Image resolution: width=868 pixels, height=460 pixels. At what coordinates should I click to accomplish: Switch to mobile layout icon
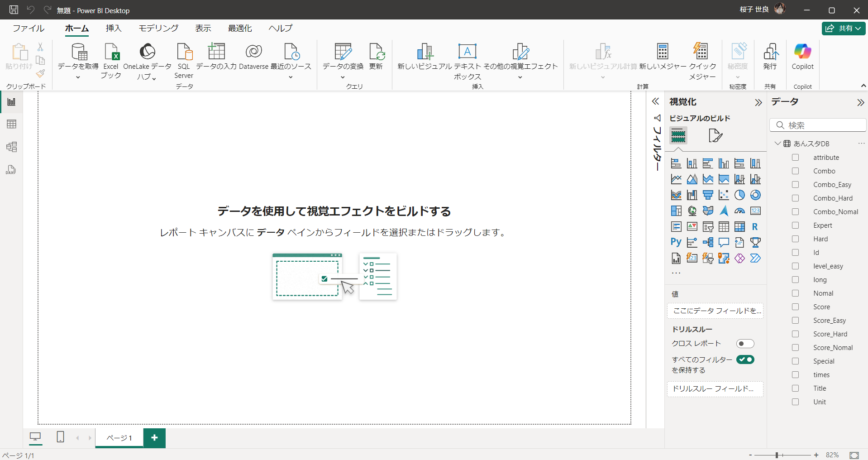[60, 437]
